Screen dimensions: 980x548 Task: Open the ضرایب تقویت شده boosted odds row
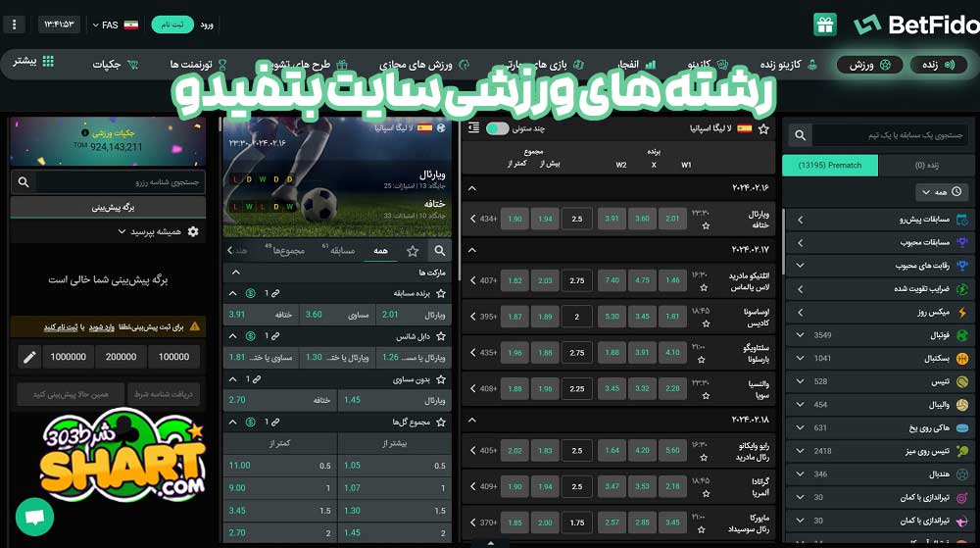pos(878,288)
